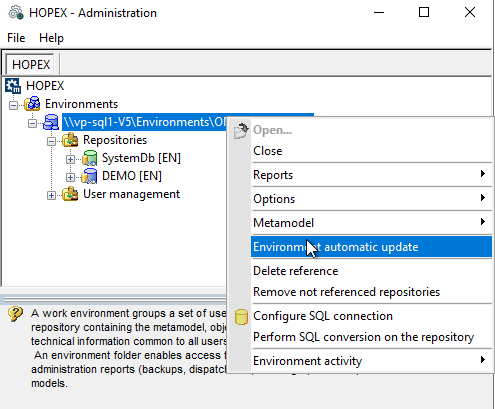Choose Perform SQL conversion on the repository
The image size is (495, 409).
371,337
